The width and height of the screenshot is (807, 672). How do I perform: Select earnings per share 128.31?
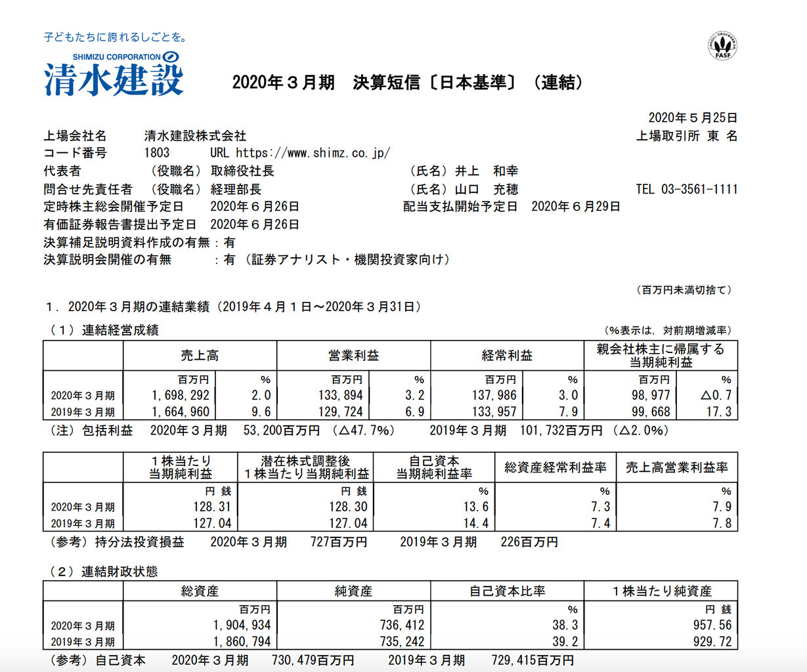click(x=212, y=507)
